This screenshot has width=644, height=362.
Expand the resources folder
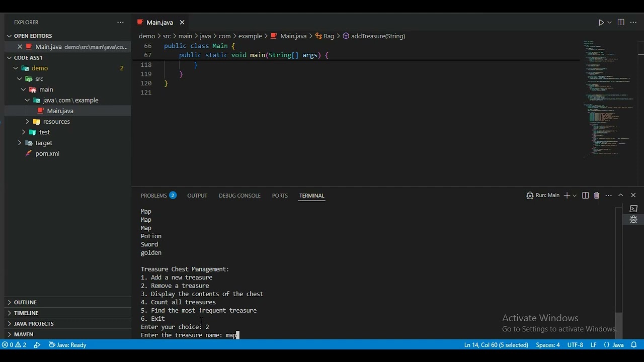point(56,122)
